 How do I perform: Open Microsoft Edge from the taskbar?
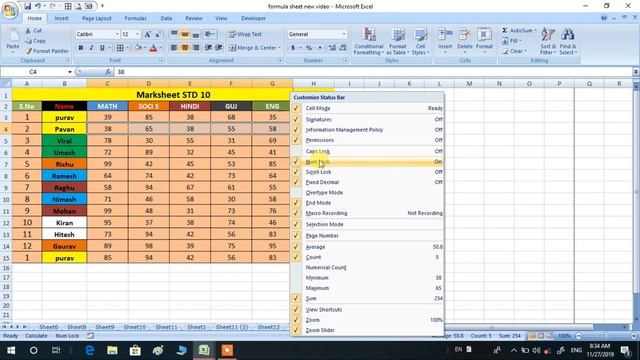(x=89, y=350)
